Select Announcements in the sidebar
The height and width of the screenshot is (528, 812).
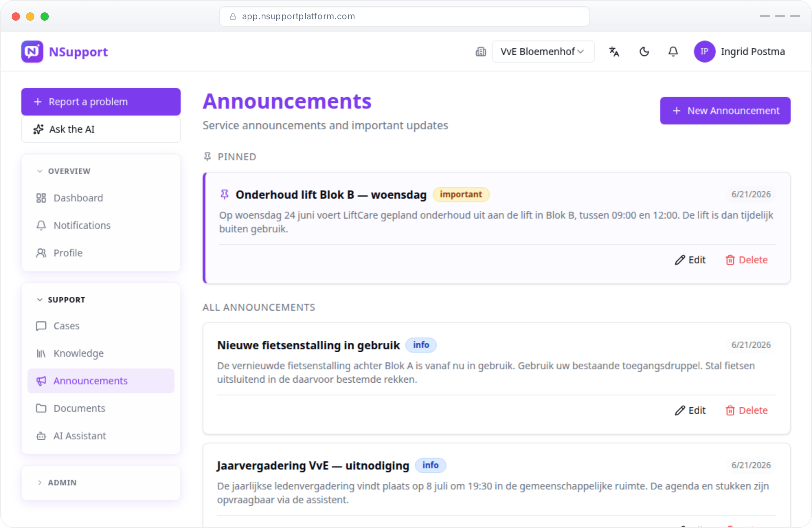click(x=101, y=381)
